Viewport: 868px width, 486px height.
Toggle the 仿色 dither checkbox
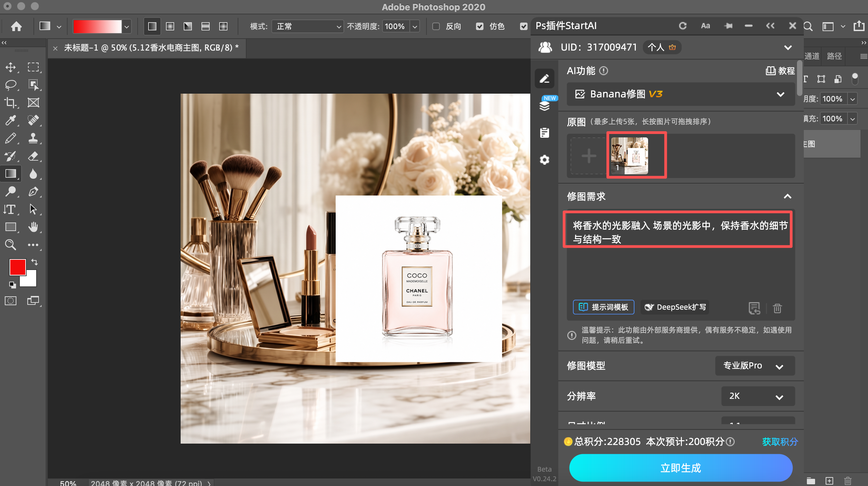(480, 26)
